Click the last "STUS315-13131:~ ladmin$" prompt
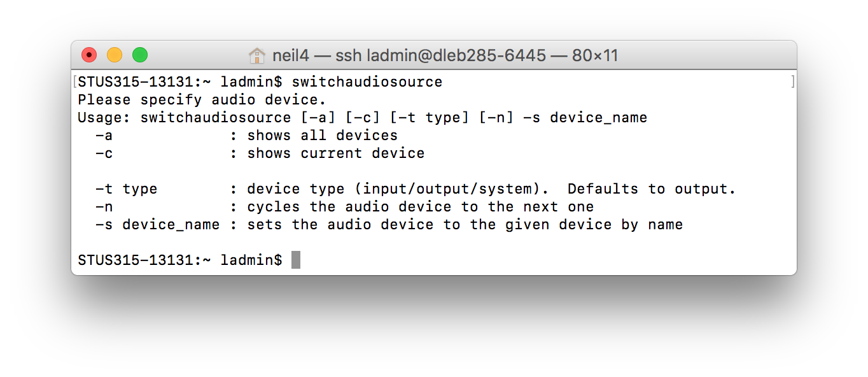Image resolution: width=868 pixels, height=377 pixels. (x=179, y=260)
